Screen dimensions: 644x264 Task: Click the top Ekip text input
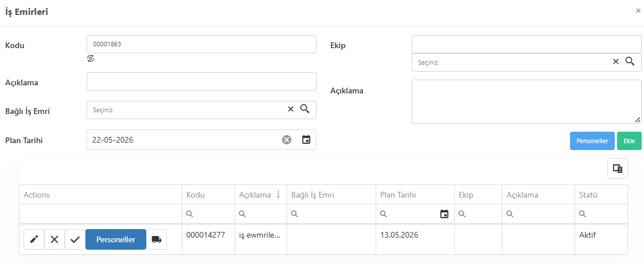526,44
